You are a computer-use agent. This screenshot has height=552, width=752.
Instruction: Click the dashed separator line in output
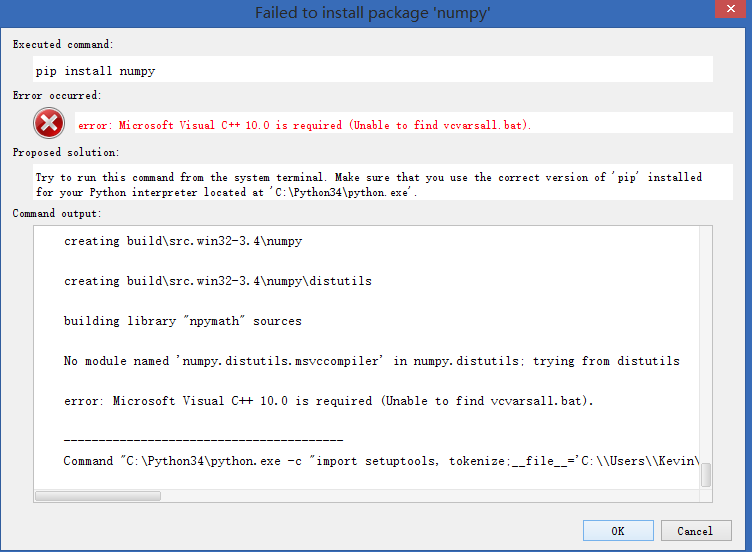(203, 439)
